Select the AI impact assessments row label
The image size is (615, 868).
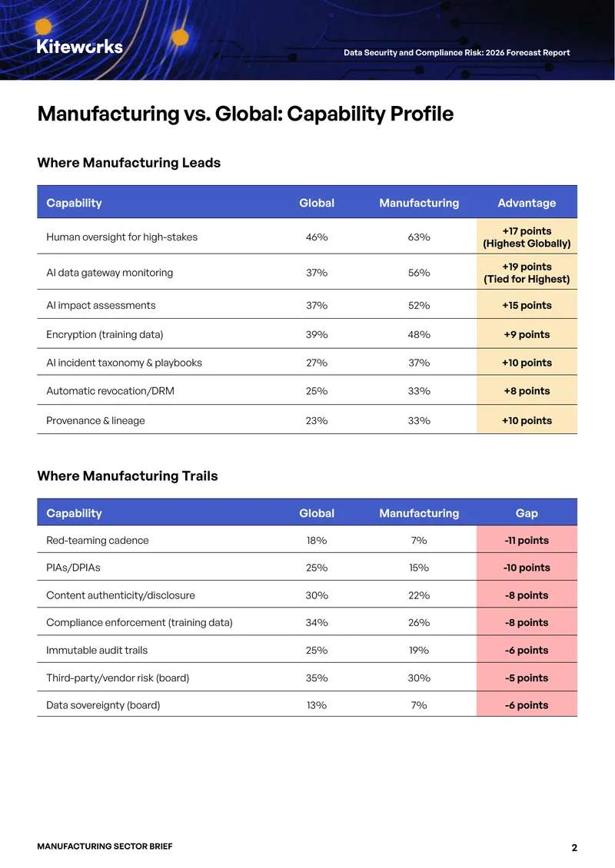pyautogui.click(x=101, y=305)
